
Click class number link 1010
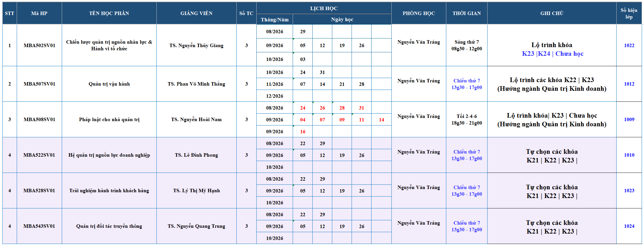click(x=629, y=155)
